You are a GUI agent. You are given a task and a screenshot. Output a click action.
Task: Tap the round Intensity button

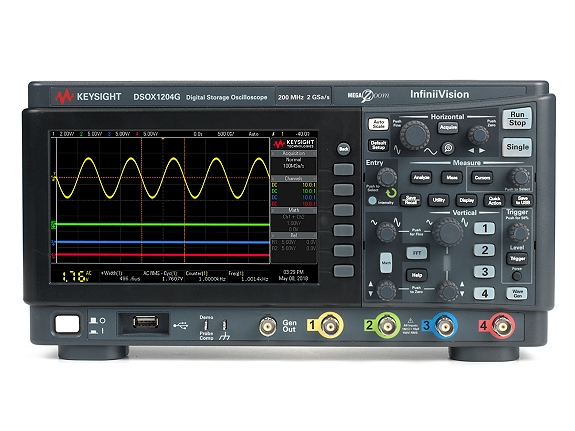(x=373, y=201)
